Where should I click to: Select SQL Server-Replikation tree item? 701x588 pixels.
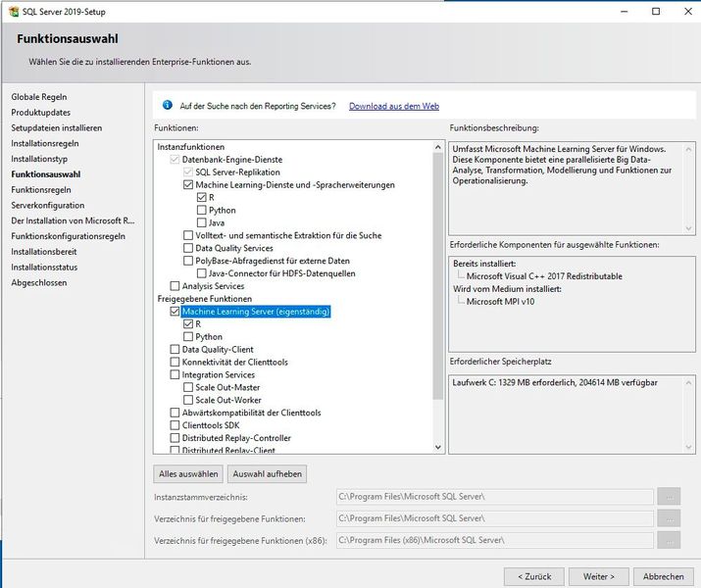coord(238,172)
